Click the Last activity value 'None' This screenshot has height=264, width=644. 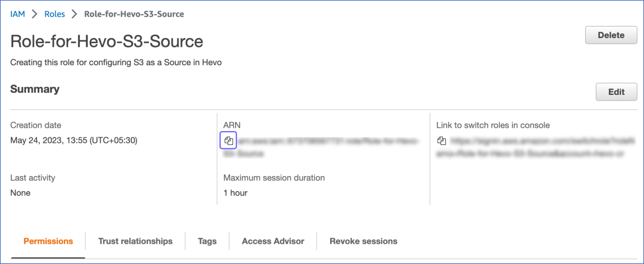click(x=20, y=193)
